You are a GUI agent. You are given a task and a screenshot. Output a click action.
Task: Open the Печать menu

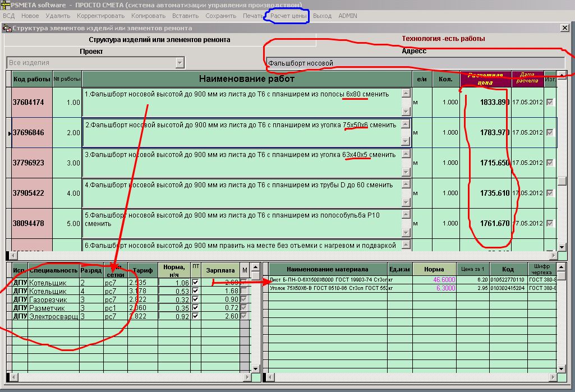point(253,16)
